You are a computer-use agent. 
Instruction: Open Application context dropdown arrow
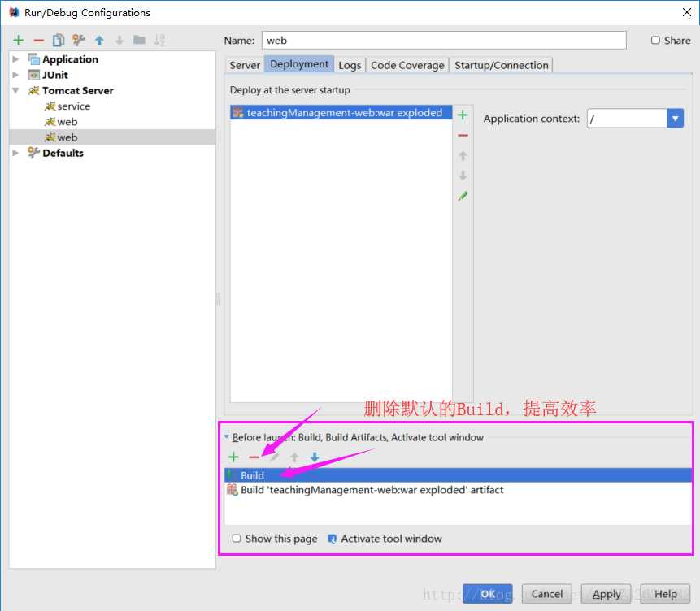[x=676, y=119]
